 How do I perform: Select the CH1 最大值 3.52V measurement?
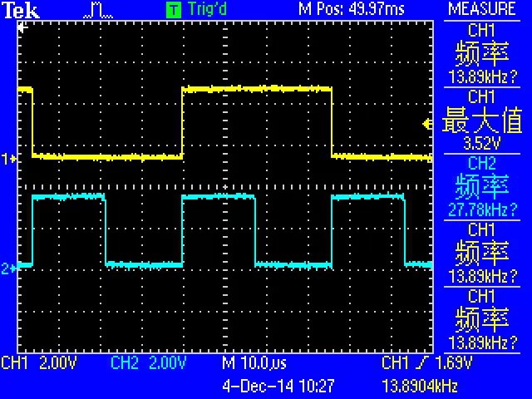click(482, 121)
